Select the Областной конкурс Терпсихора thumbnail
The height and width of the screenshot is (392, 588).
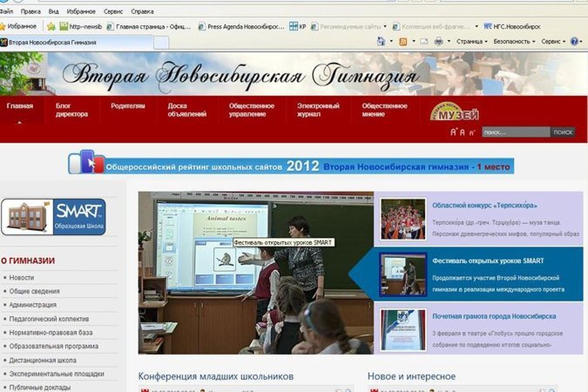[x=402, y=219]
